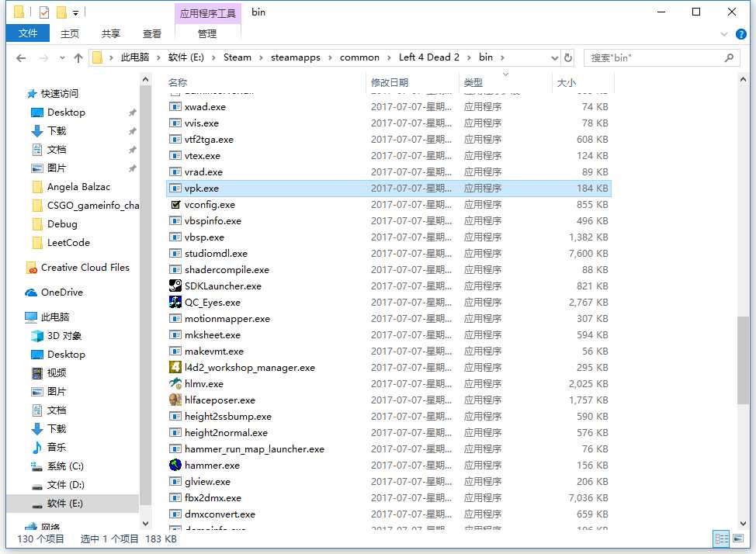This screenshot has height=554, width=756.
Task: Click the file list vertical scrollbar thumb
Action: coord(743,361)
